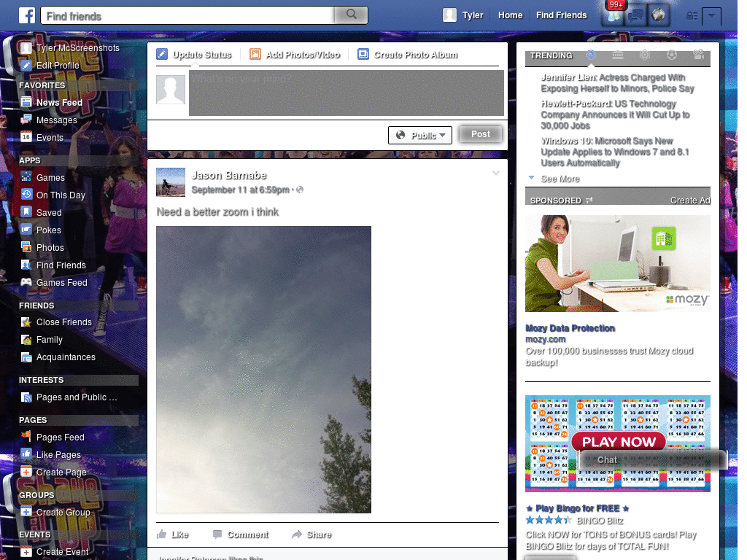
Task: Open privacy shortcuts lock icon
Action: (692, 16)
